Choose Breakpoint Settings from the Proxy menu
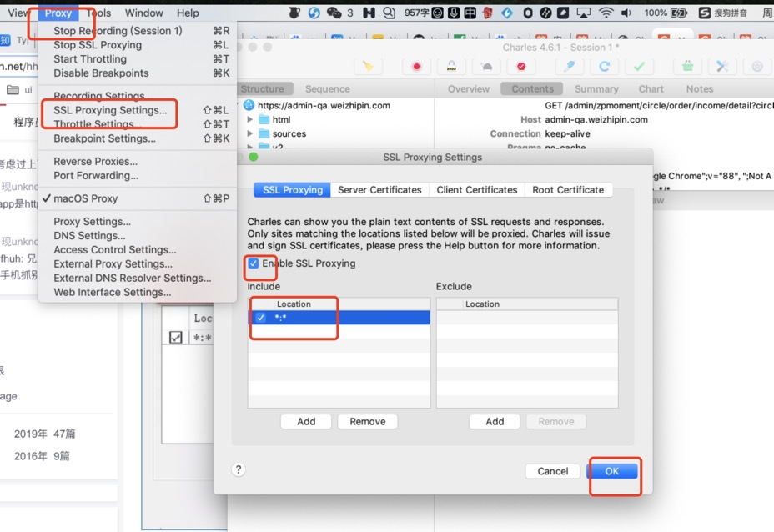774x532 pixels. coord(104,138)
